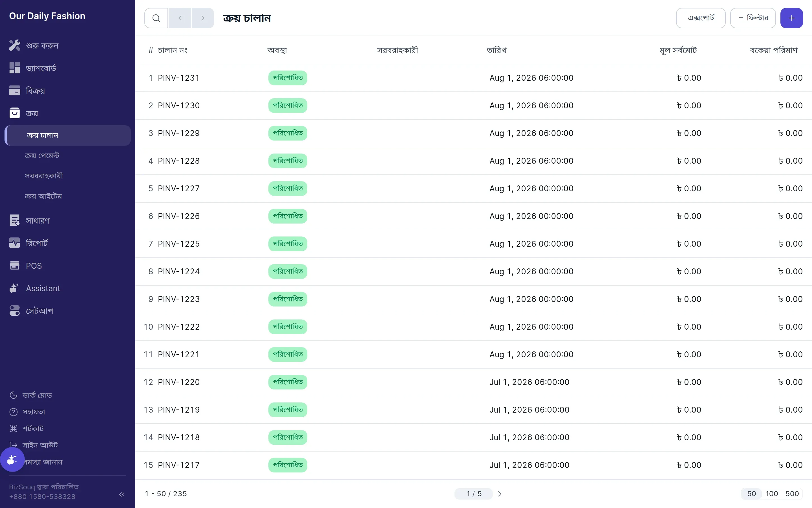Open the ফিল্টার filter button
The width and height of the screenshot is (812, 508).
click(x=753, y=18)
